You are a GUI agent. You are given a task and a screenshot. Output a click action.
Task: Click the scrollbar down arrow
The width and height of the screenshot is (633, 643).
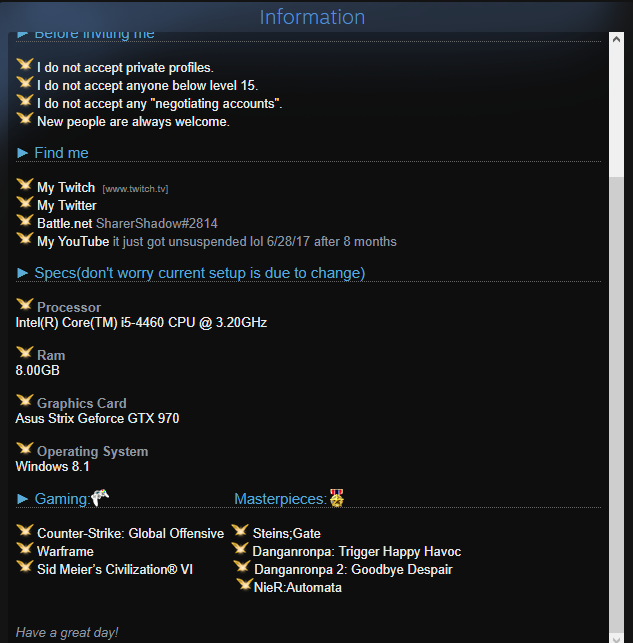[x=616, y=639]
